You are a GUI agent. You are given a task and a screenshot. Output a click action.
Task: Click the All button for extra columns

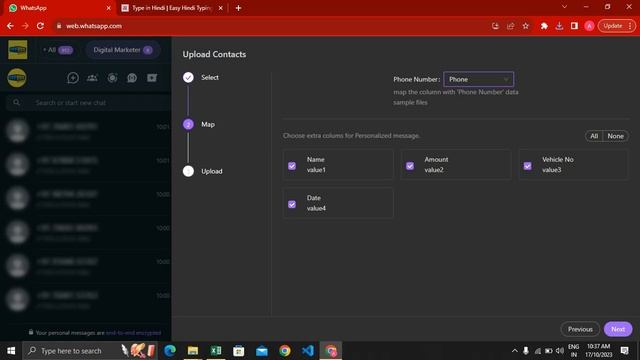click(594, 136)
